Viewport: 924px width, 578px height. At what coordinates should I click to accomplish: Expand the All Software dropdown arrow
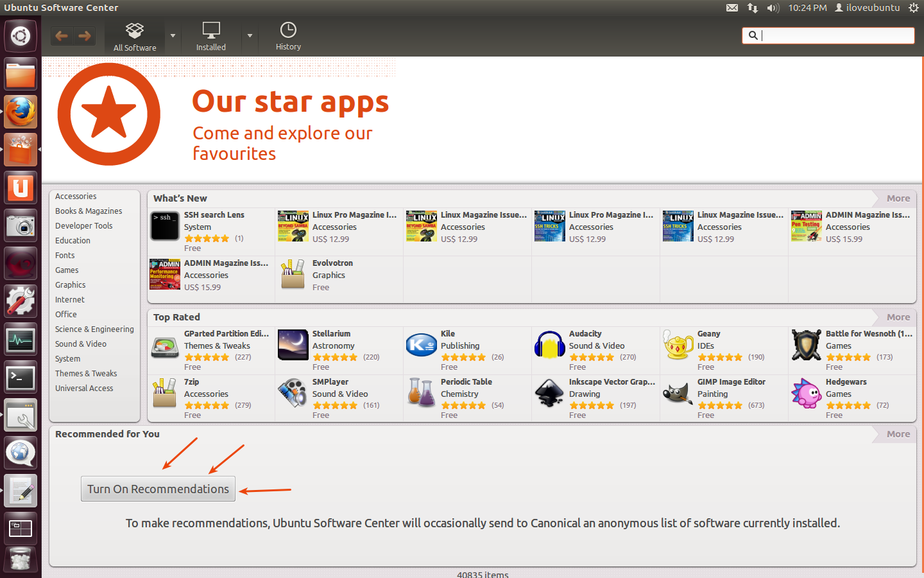click(173, 36)
